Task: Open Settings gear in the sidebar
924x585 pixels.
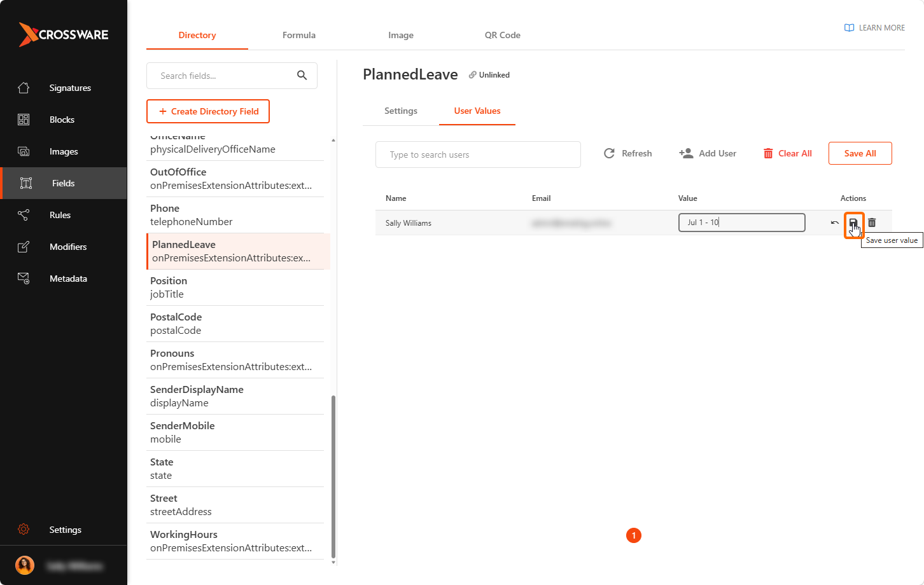Action: [64, 530]
